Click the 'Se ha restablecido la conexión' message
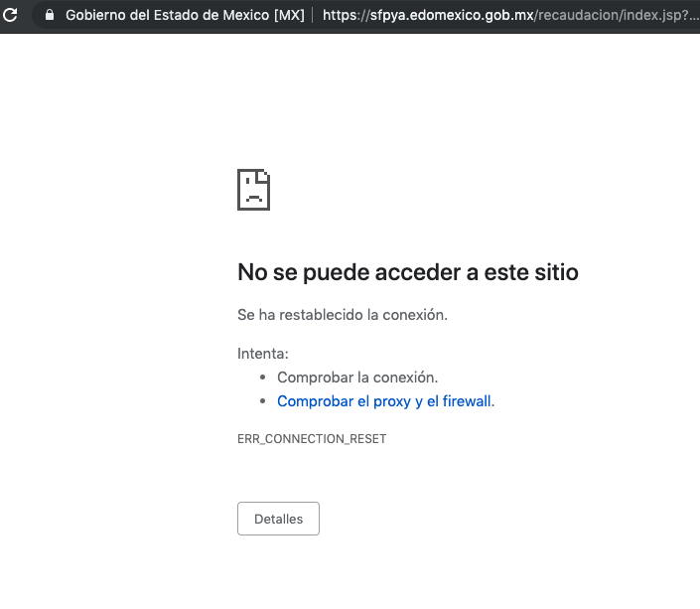 point(343,315)
